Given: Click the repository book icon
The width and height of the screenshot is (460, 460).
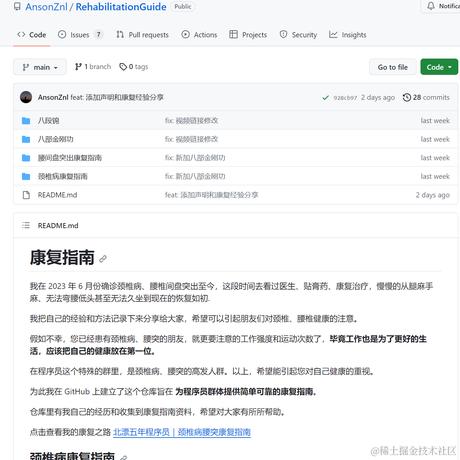Looking at the screenshot, I should (17, 6).
